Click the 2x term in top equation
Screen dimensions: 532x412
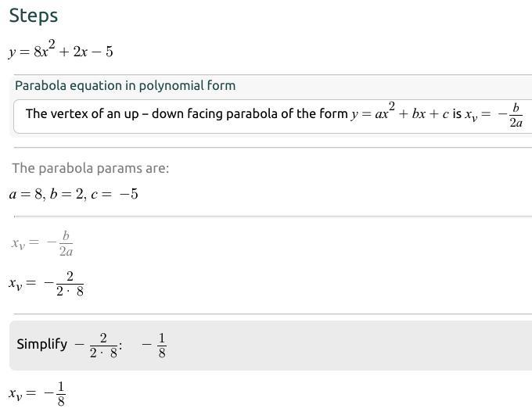pyautogui.click(x=81, y=52)
